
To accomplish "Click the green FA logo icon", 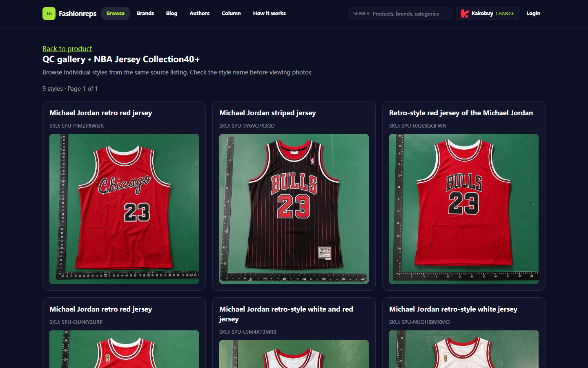I will (49, 13).
